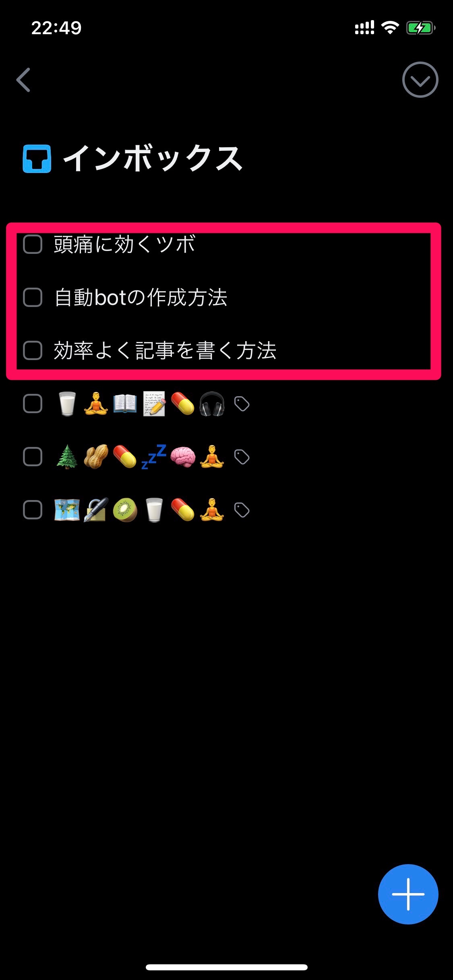
Task: Complete the world map emoji task
Action: (33, 510)
